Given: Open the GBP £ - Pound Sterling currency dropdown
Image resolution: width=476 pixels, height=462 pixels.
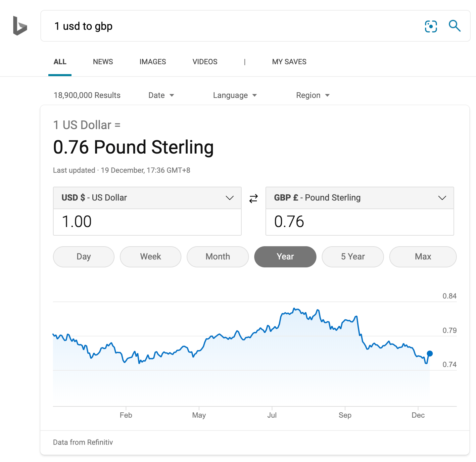Looking at the screenshot, I should 360,198.
